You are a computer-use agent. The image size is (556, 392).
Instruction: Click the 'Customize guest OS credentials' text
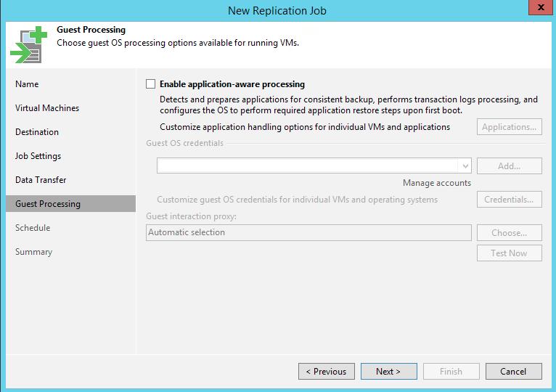(297, 200)
